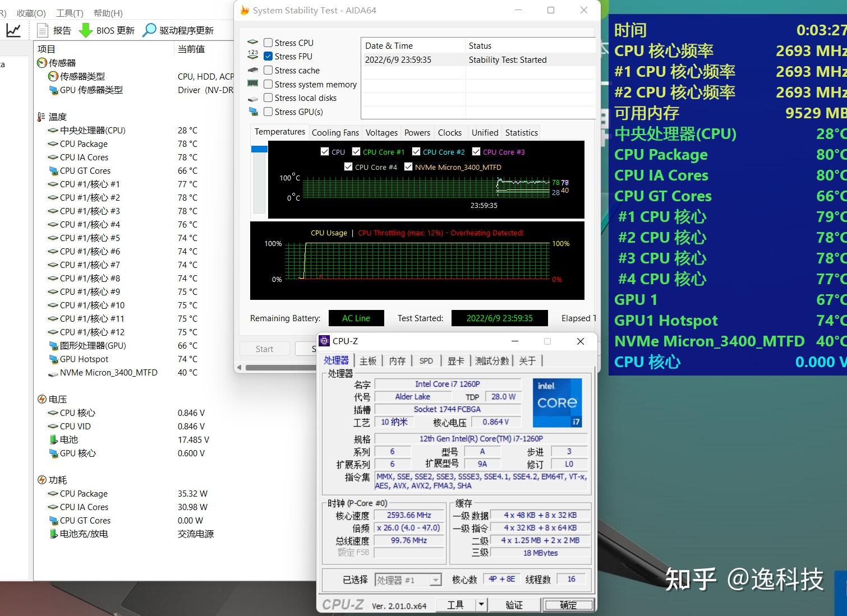Disable the Stress FPU checkbox
The image size is (847, 616).
pyautogui.click(x=268, y=56)
